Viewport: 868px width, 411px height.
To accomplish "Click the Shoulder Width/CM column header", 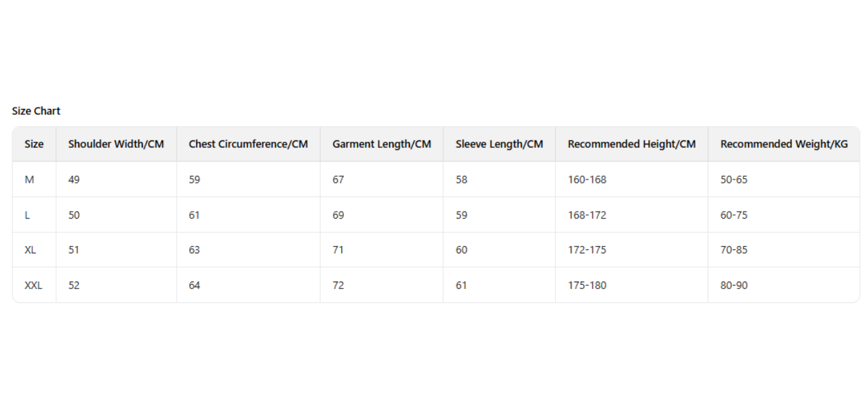I will tap(116, 144).
